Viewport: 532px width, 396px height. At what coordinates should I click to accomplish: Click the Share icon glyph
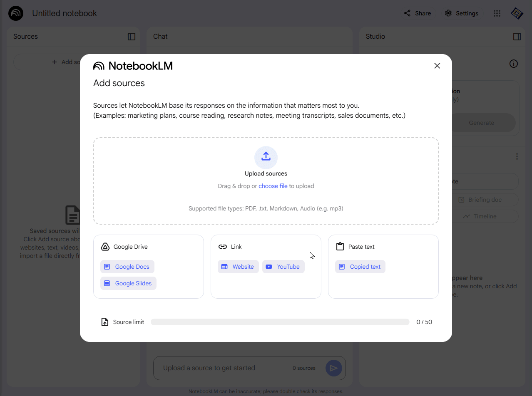407,13
